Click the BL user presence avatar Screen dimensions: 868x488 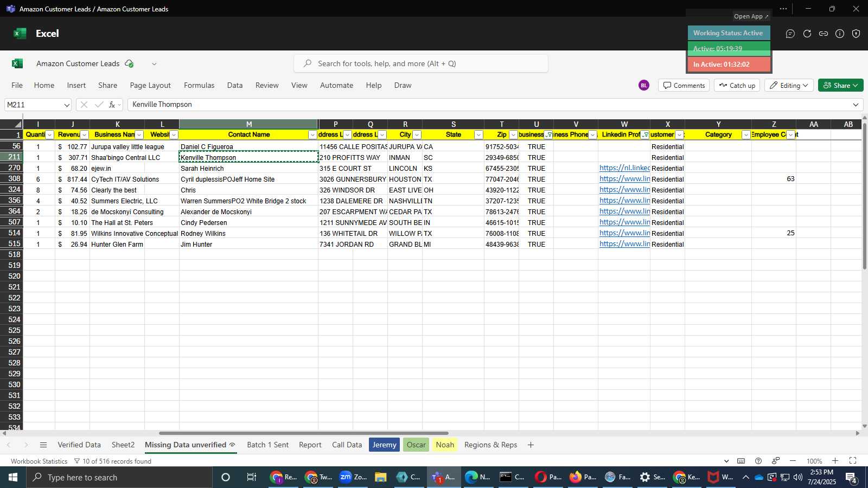click(x=644, y=85)
